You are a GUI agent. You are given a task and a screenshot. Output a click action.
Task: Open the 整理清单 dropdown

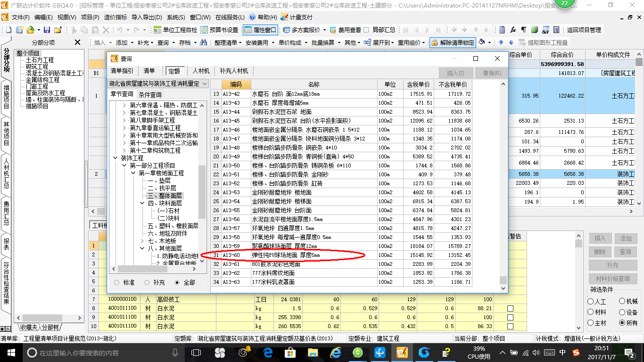228,42
